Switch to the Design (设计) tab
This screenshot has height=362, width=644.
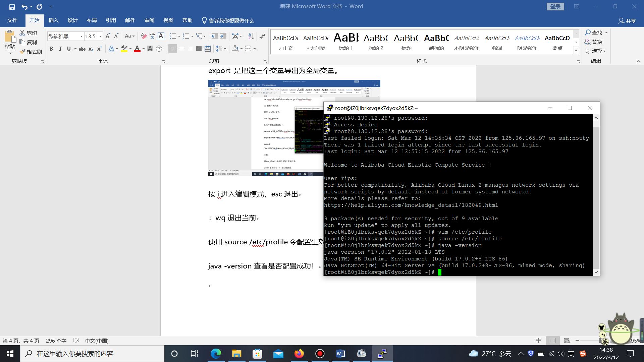pyautogui.click(x=72, y=20)
